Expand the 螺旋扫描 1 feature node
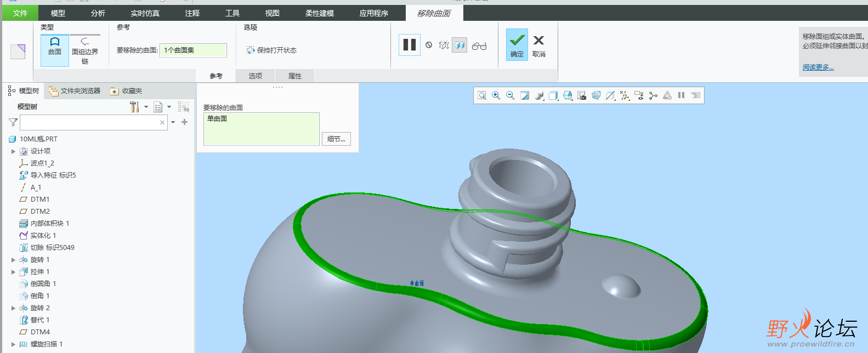This screenshot has width=868, height=353. pos(13,344)
